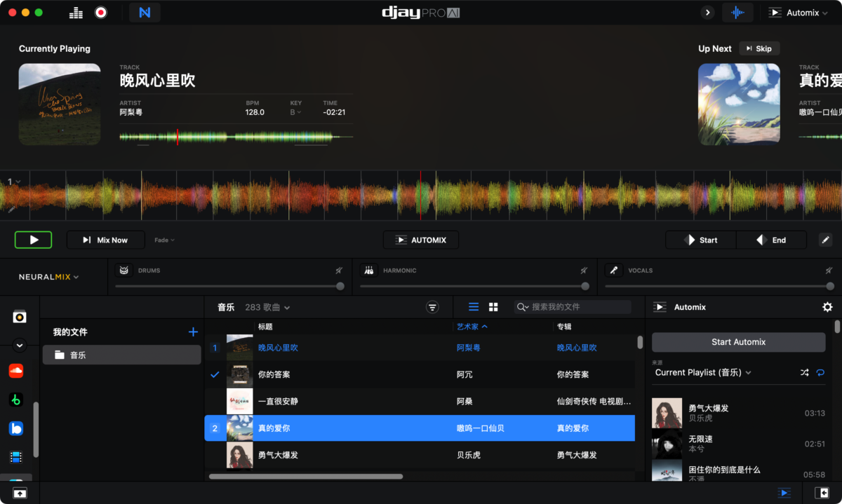Screen dimensions: 842x504
Task: Collapse the side panel with bottom-right icon
Action: coord(822,493)
